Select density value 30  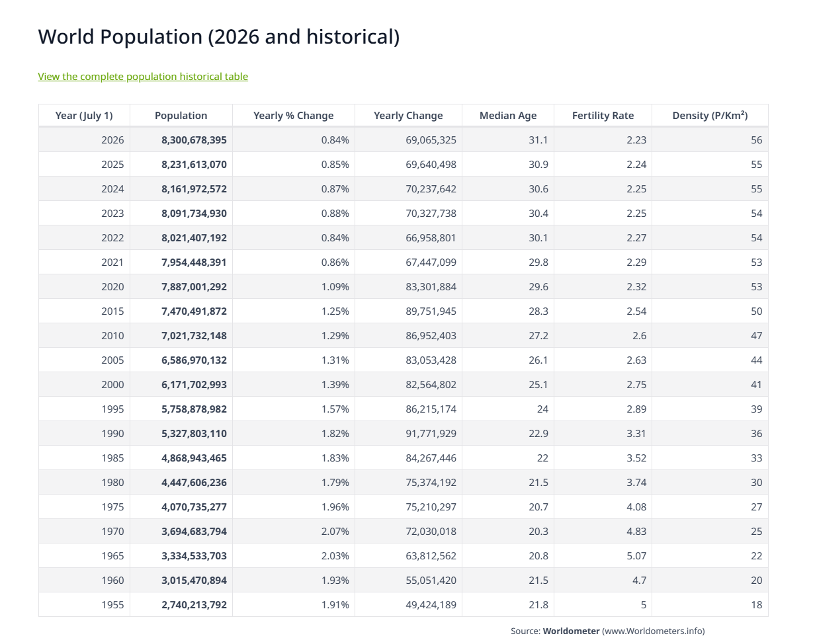[x=756, y=482]
